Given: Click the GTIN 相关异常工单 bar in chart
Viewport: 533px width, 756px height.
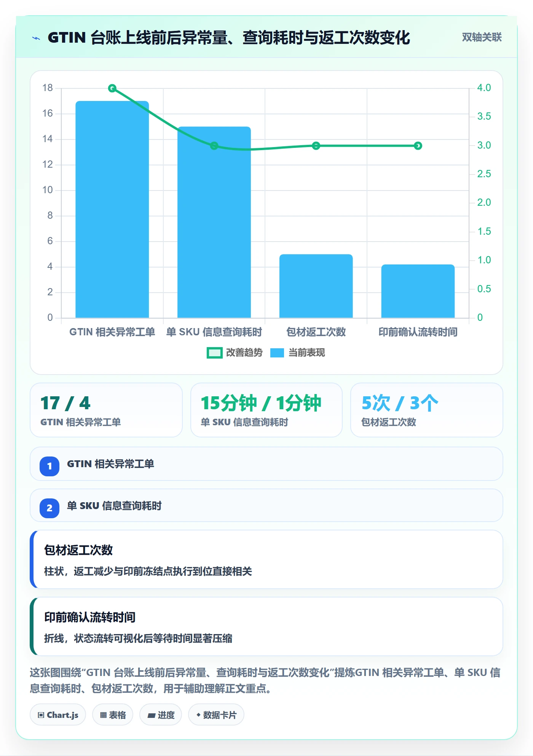Looking at the screenshot, I should pos(112,209).
